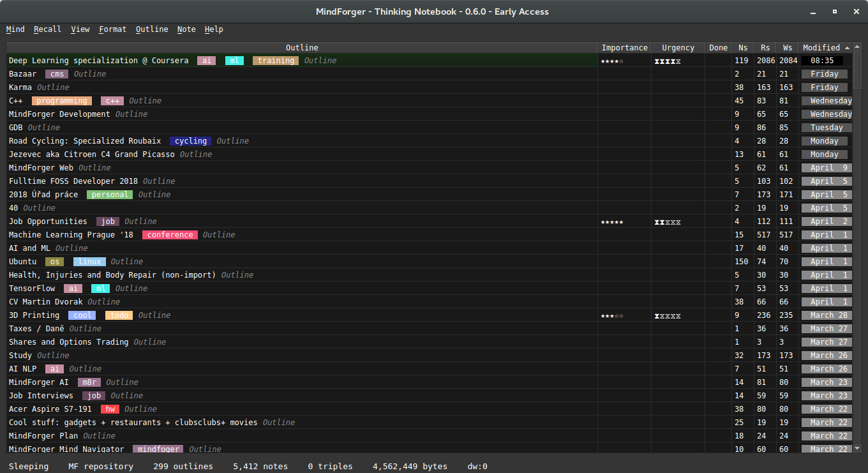868x473 pixels.
Task: Click the green 'personal' tag
Action: [x=110, y=195]
